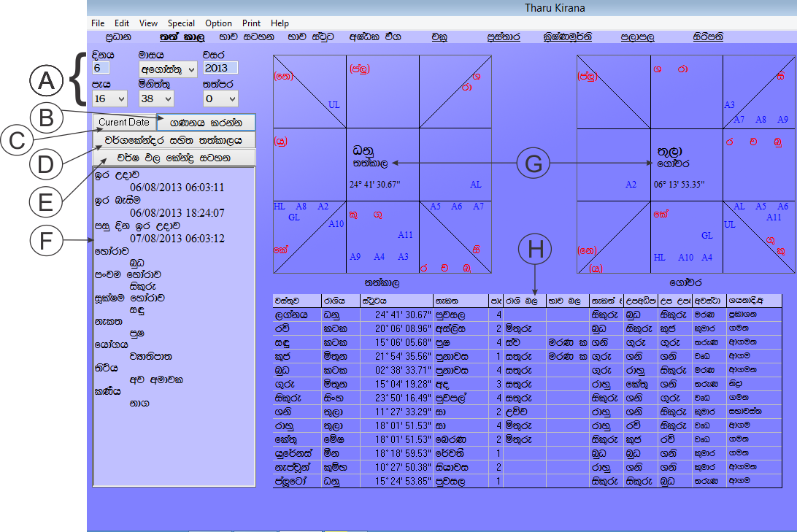The image size is (797, 532).
Task: Switch to the භාව ස්ඵුට tab
Action: [x=311, y=37]
